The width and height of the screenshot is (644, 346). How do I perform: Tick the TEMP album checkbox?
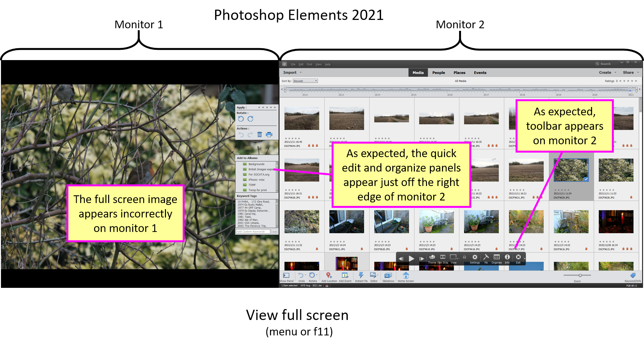tap(245, 185)
